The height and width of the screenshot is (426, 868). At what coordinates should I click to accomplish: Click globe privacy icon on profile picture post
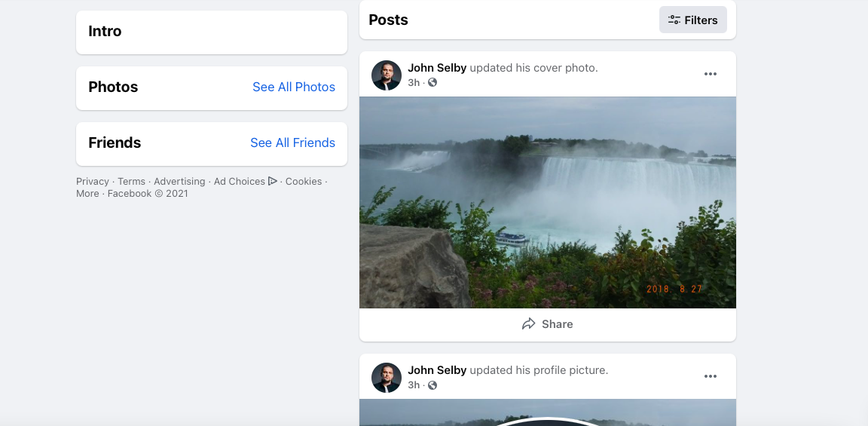pyautogui.click(x=432, y=385)
